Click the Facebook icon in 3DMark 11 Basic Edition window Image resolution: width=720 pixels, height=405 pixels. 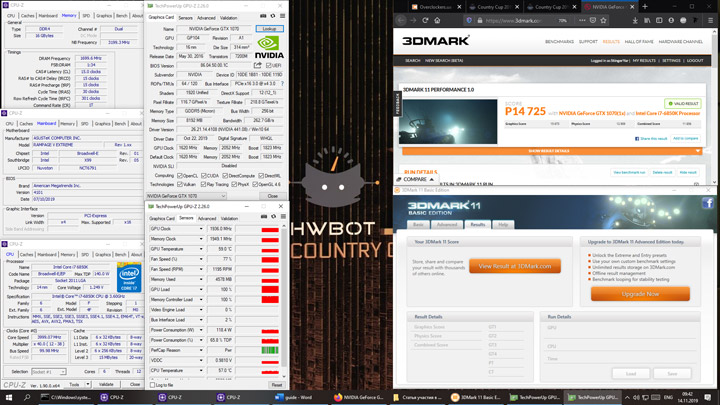[x=708, y=203]
